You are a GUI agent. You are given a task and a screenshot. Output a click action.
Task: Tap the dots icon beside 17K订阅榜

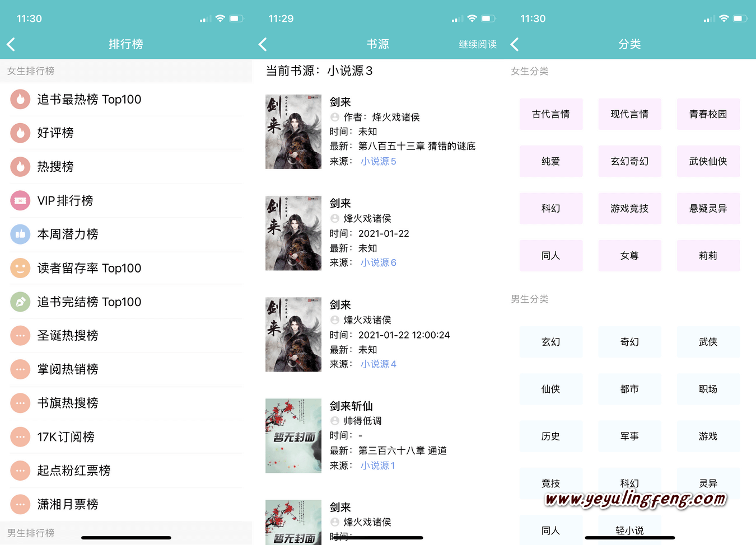coord(20,436)
